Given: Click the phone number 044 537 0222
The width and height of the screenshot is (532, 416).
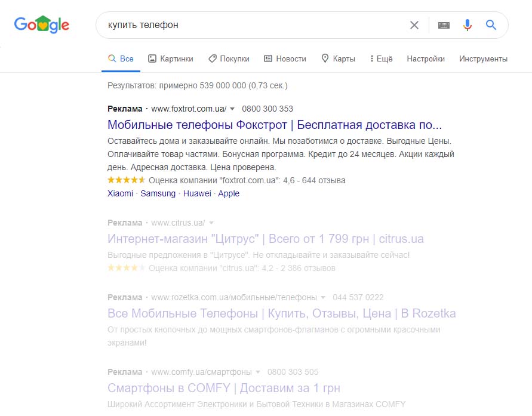Looking at the screenshot, I should pyautogui.click(x=358, y=297).
